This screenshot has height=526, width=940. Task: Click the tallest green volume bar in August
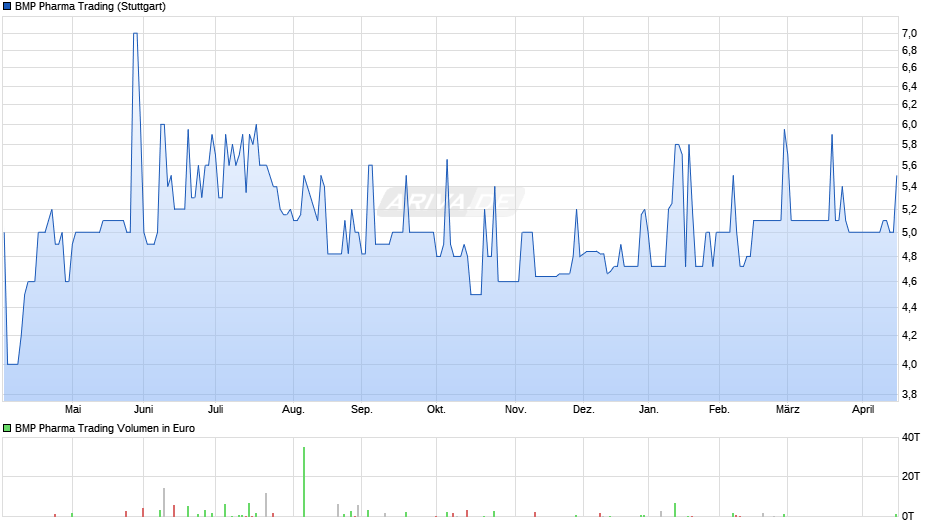[x=304, y=482]
